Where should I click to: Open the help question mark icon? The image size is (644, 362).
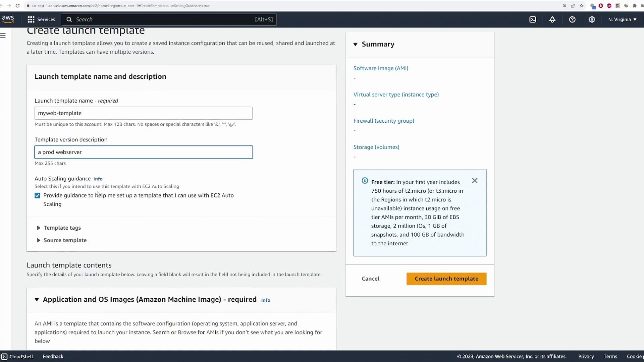click(572, 19)
